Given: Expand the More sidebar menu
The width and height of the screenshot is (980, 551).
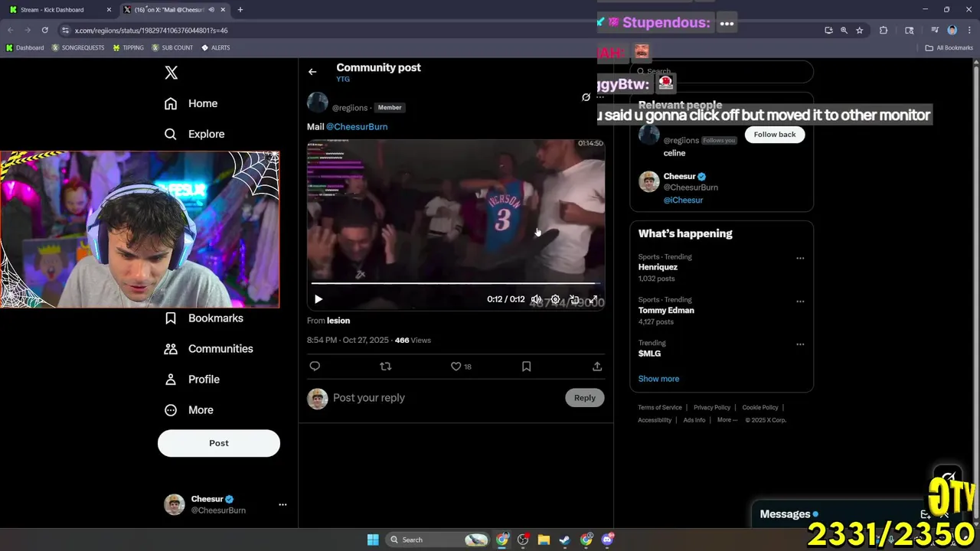Looking at the screenshot, I should [x=189, y=410].
